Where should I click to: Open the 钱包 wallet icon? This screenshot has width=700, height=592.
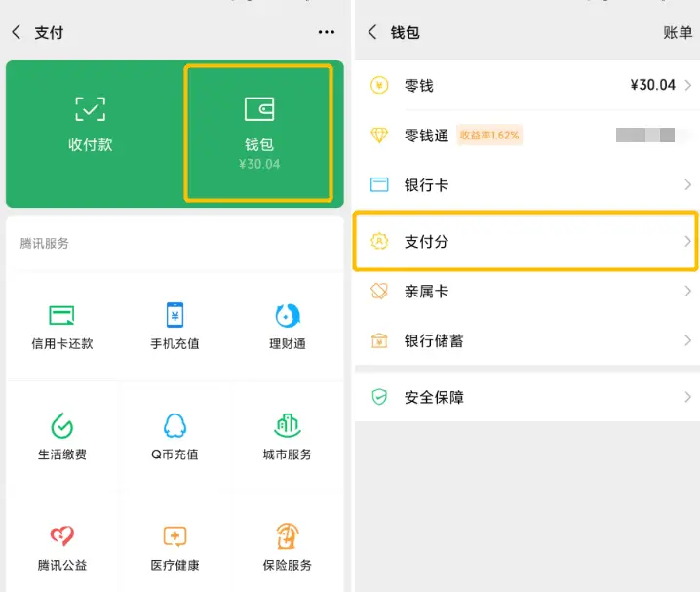[x=259, y=109]
